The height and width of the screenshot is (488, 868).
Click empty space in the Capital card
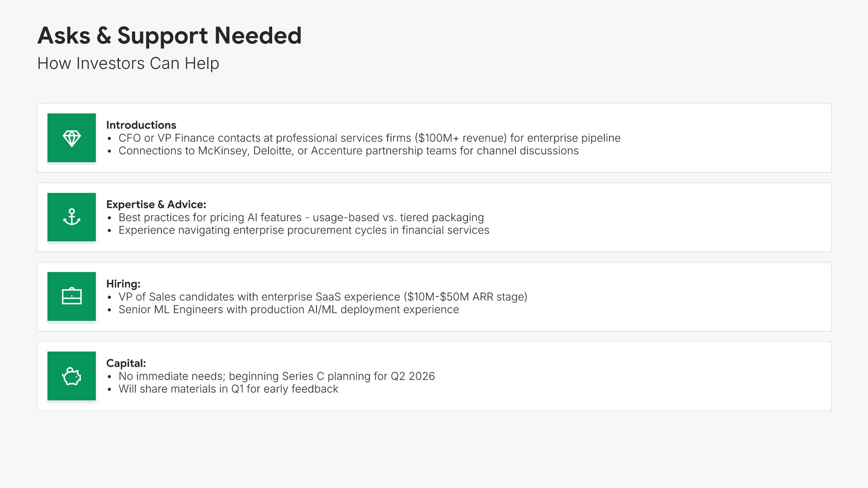tap(633, 376)
